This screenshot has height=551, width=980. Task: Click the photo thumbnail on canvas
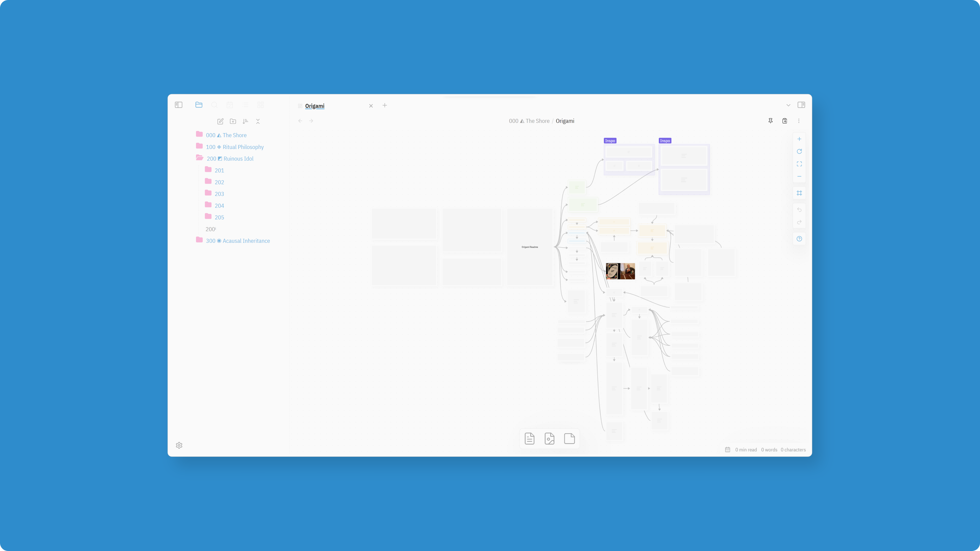[620, 271]
